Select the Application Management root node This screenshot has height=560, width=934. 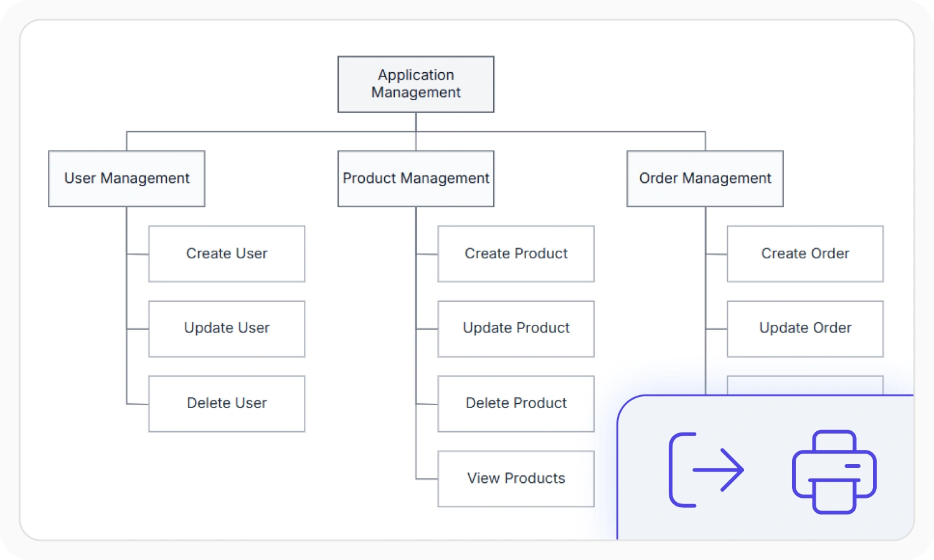point(416,84)
